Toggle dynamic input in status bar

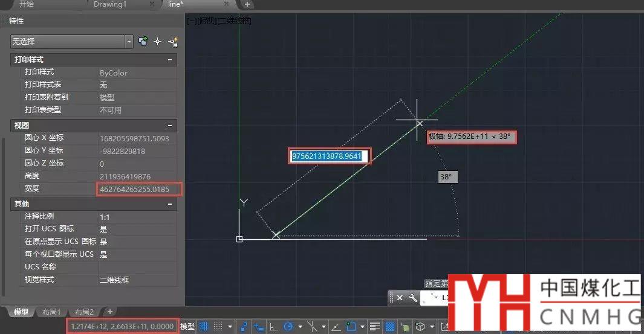260,327
